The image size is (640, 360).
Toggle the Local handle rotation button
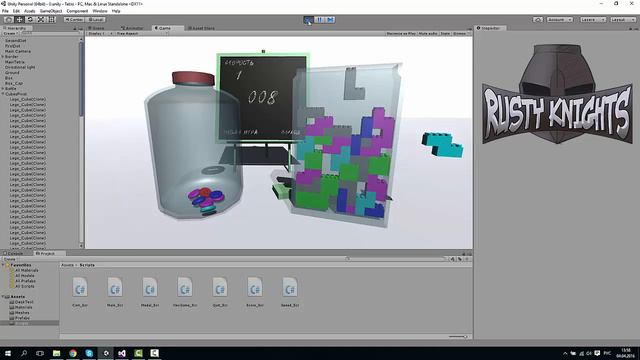pyautogui.click(x=96, y=20)
